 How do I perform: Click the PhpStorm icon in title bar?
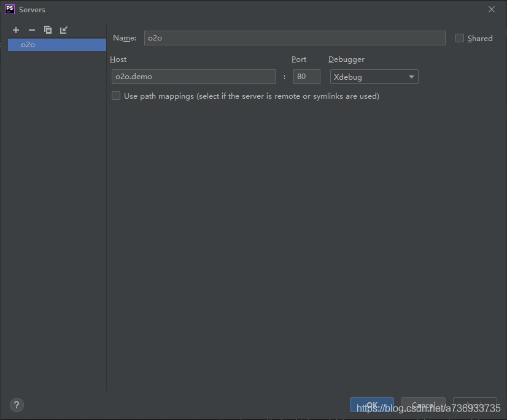coord(9,9)
